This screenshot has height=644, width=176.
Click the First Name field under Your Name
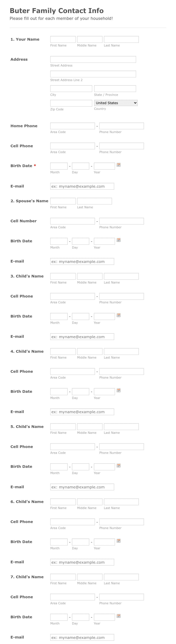tap(63, 39)
